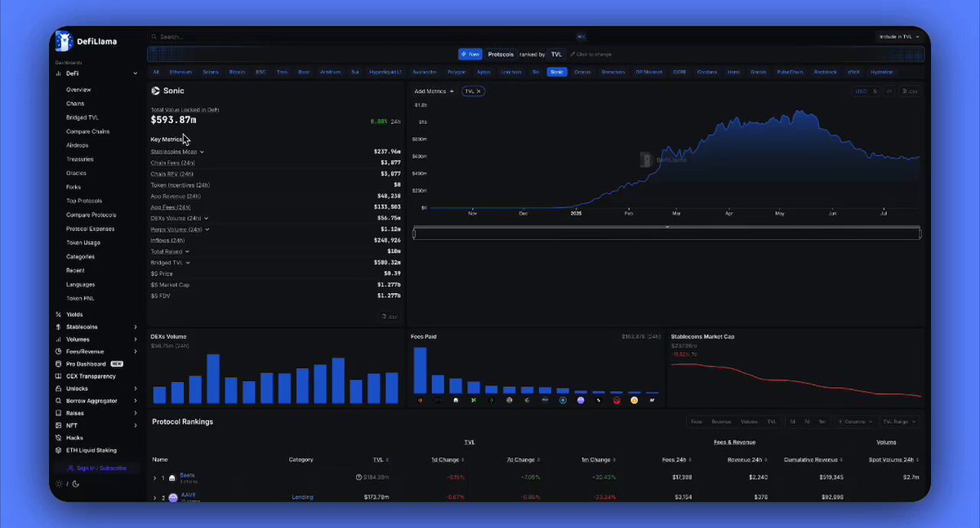Remove the TVL metric chip
The width and height of the screenshot is (980, 528).
(x=479, y=91)
